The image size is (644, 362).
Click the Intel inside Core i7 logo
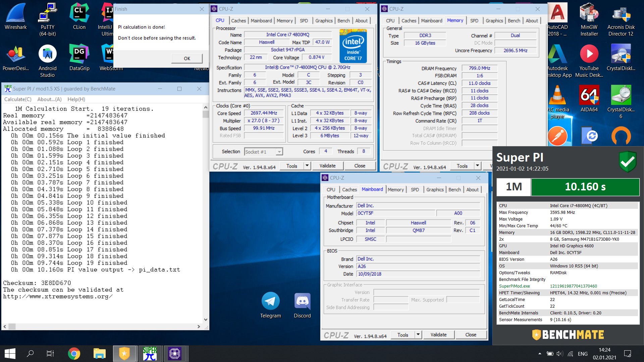coord(353,46)
